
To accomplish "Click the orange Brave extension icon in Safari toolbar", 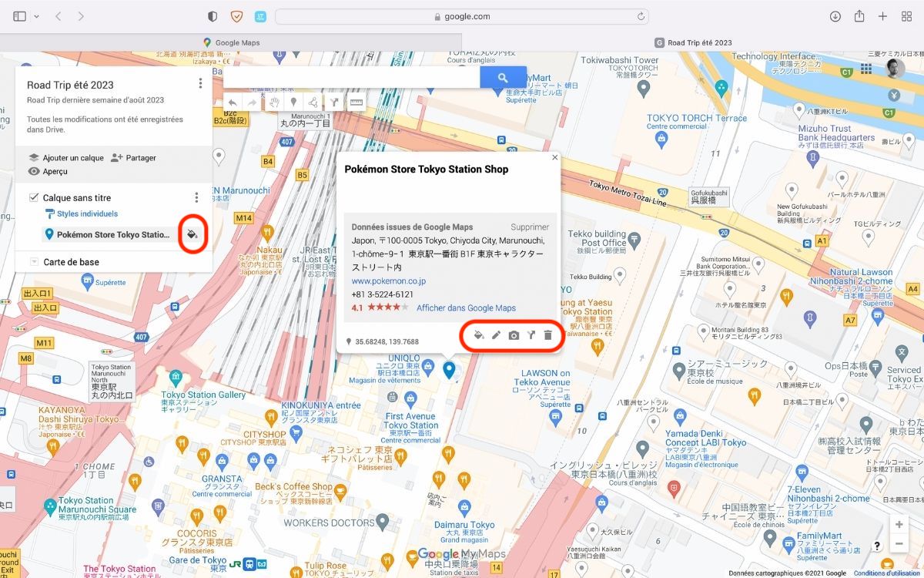I will click(236, 16).
